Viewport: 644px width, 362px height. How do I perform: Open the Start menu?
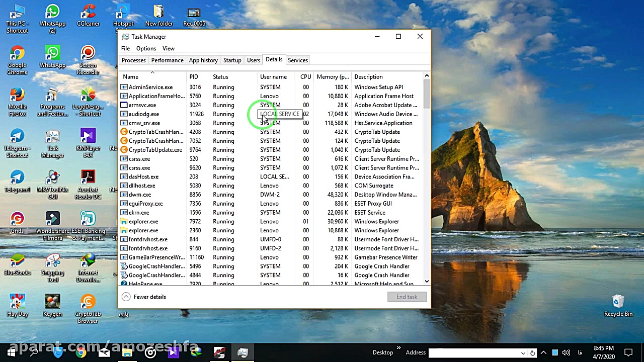[x=11, y=352]
